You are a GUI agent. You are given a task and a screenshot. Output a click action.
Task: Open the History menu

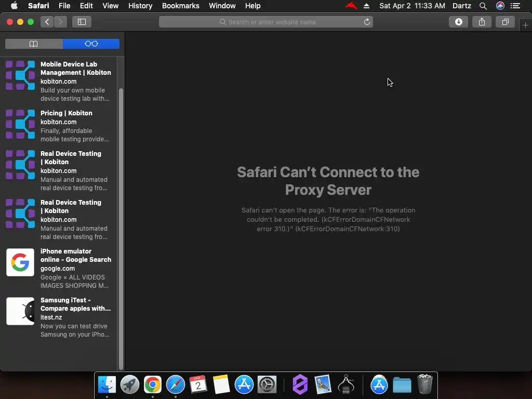click(140, 6)
